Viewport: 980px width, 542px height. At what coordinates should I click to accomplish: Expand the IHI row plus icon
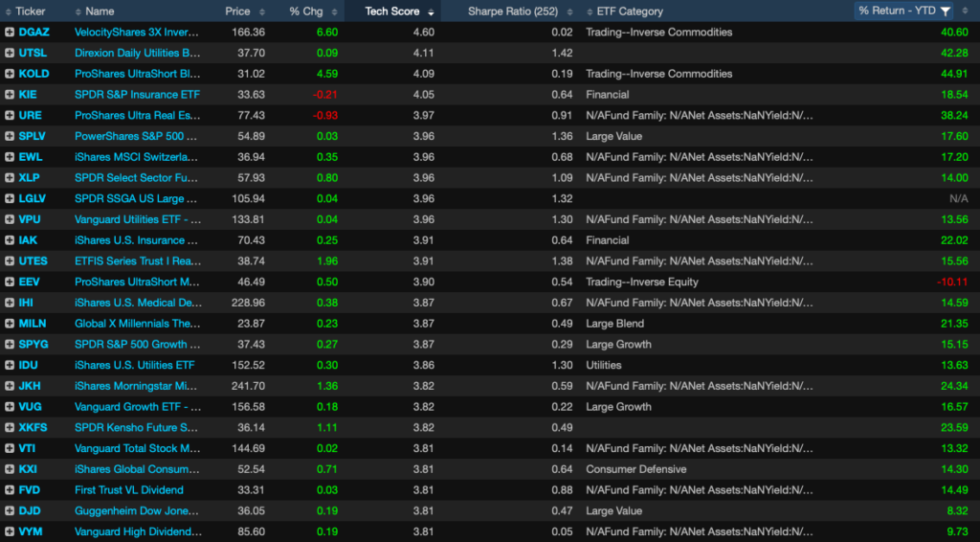click(10, 304)
